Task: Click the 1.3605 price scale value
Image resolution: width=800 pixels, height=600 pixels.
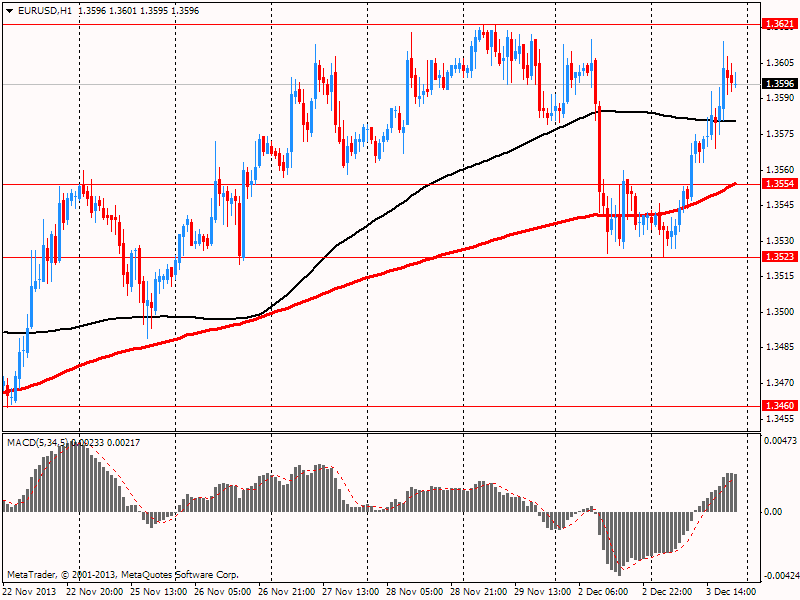Action: pos(780,62)
